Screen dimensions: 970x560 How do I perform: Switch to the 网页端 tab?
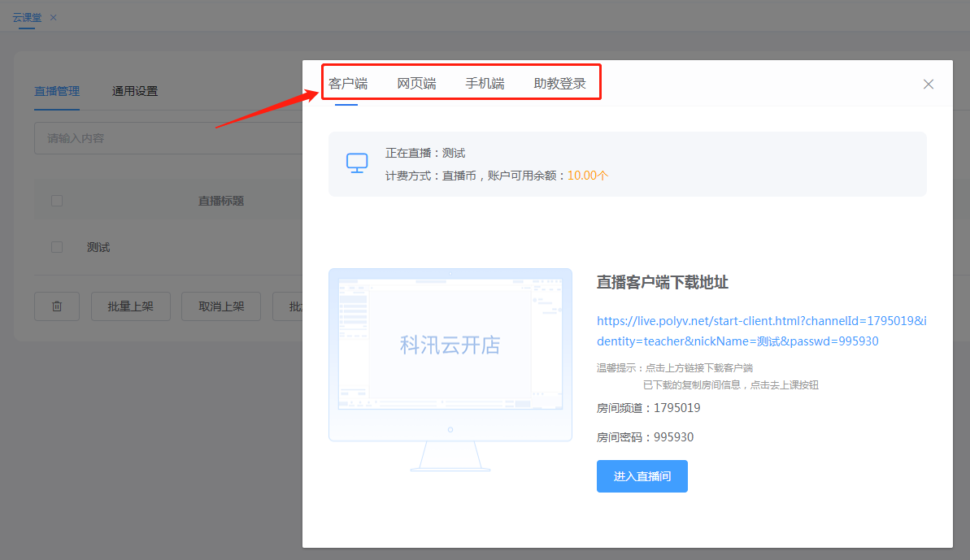pos(416,83)
